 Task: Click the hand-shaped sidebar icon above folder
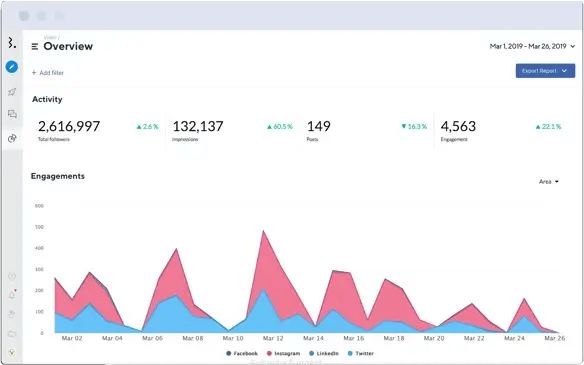click(x=12, y=314)
